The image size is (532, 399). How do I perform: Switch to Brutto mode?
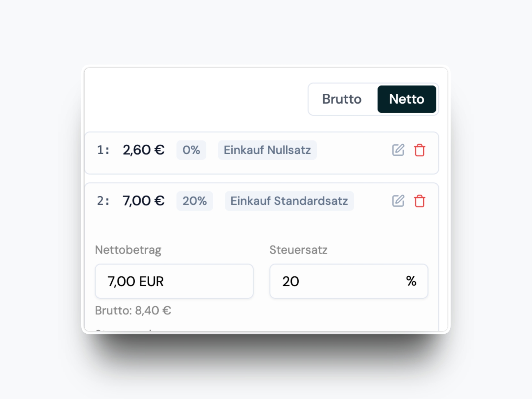click(x=342, y=99)
